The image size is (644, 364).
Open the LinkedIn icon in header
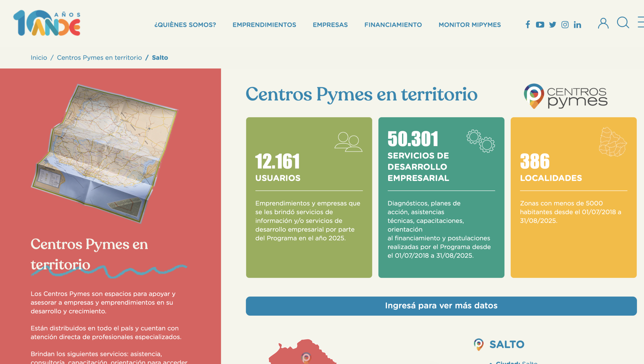click(577, 25)
